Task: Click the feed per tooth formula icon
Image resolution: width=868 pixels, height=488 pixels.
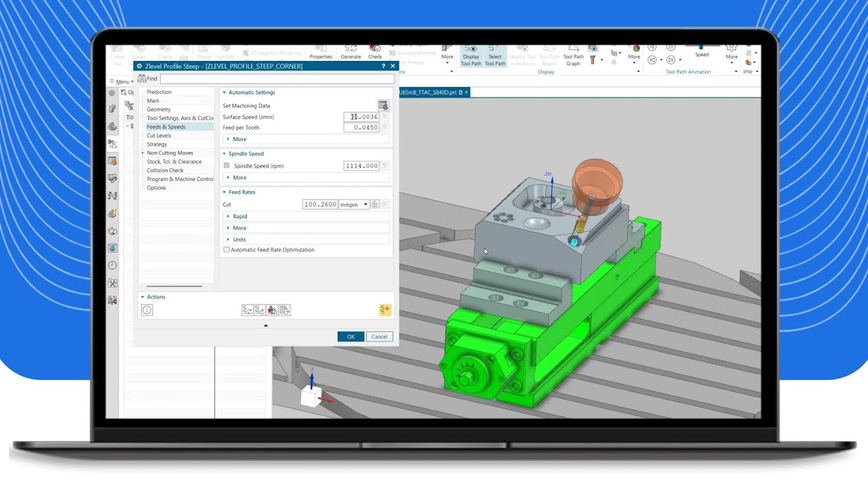Action: tap(385, 127)
